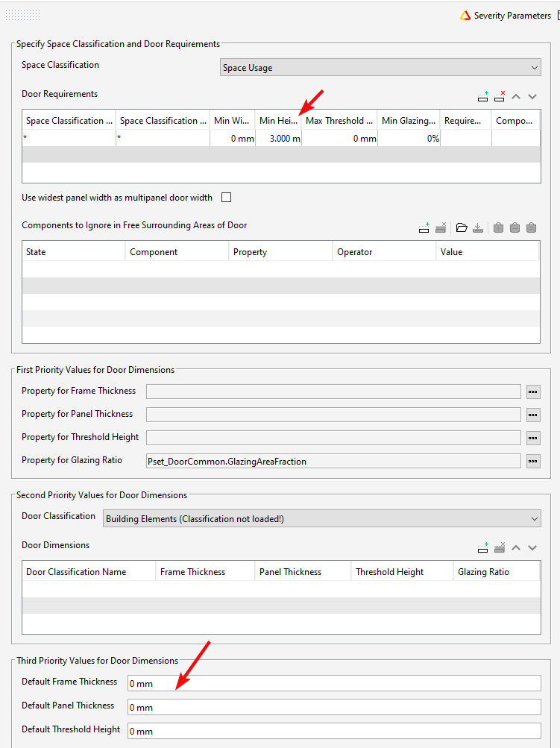Select the Min Glazing... column header
The width and height of the screenshot is (560, 748).
(x=409, y=121)
